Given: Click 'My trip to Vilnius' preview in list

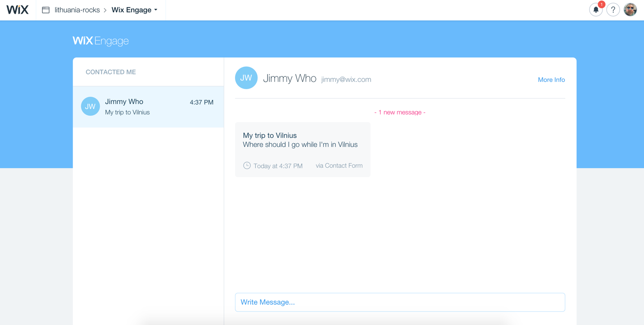Looking at the screenshot, I should coord(127,112).
